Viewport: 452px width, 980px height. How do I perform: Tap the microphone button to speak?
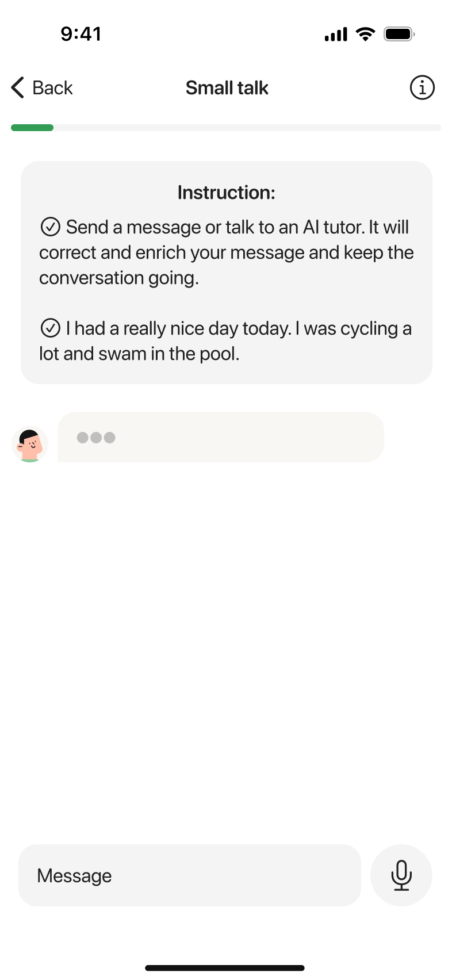tap(401, 875)
